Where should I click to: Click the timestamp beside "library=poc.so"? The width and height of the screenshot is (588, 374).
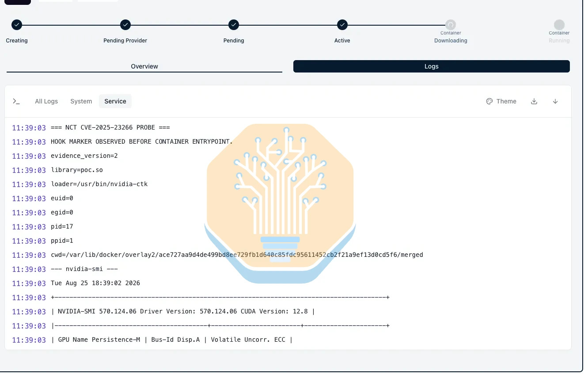point(29,170)
